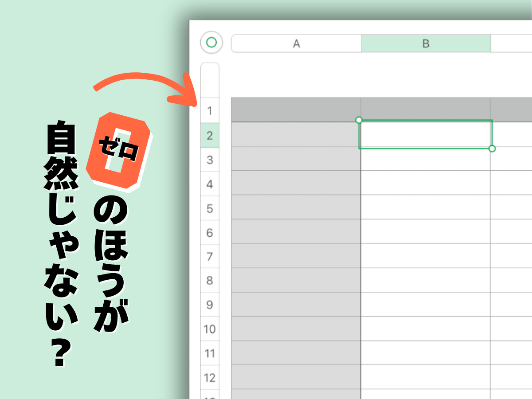Click cell A11
This screenshot has height=399, width=532.
click(296, 353)
